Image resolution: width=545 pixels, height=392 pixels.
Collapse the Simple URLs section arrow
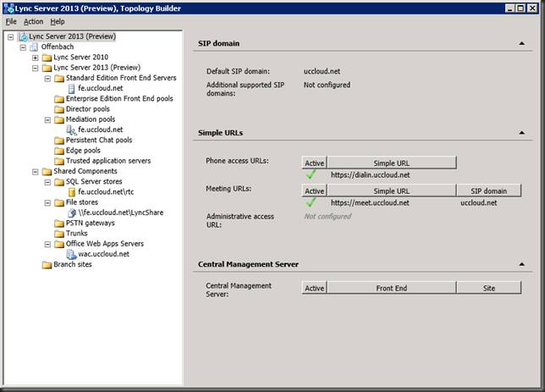(521, 133)
